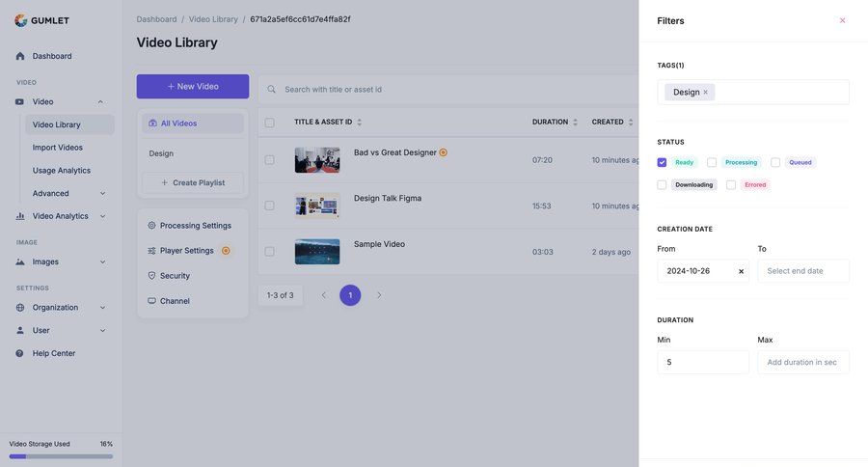Select the All Videos playlist tab
Viewport: 868px width, 467px height.
193,123
